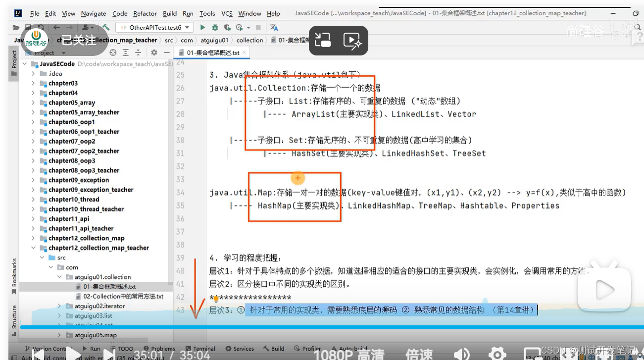The image size is (644, 360).
Task: Open the VCS menu
Action: [227, 13]
